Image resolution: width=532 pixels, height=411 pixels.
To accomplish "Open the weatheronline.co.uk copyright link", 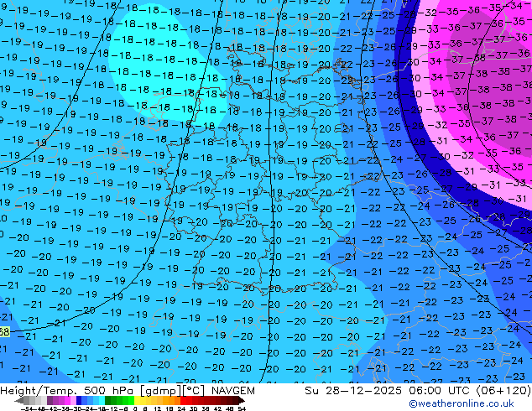I will coord(462,403).
